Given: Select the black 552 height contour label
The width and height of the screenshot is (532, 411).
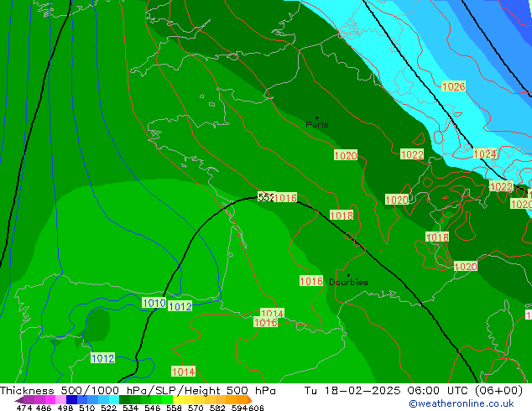Looking at the screenshot, I should (266, 197).
